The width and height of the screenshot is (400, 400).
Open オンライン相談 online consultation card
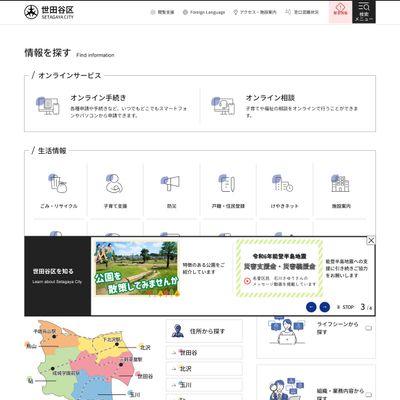coord(288,106)
